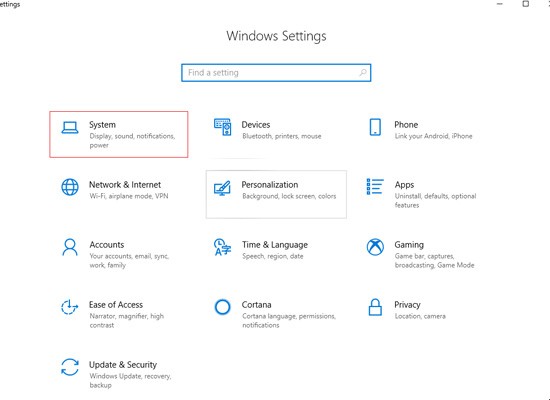Click the Update & Security arrows icon
The height and width of the screenshot is (400, 550).
70,367
